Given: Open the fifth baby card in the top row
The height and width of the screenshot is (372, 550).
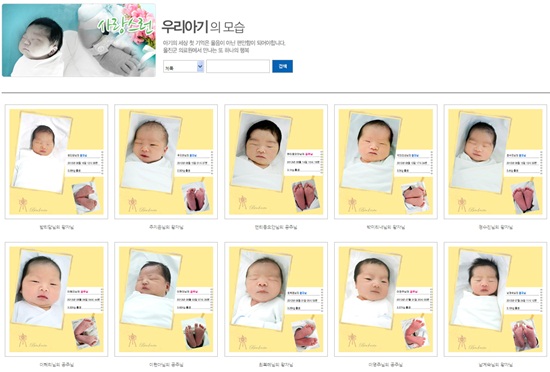Looking at the screenshot, I should pos(495,162).
